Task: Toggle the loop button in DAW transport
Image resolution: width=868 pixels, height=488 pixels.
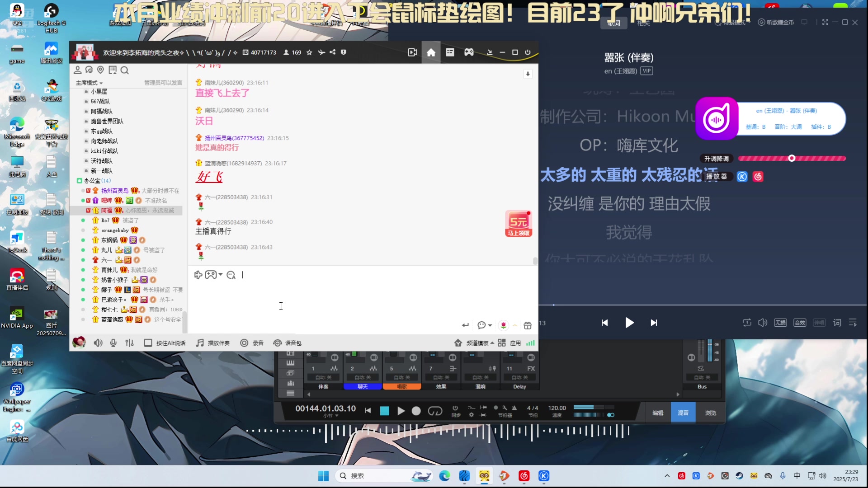Action: (435, 411)
